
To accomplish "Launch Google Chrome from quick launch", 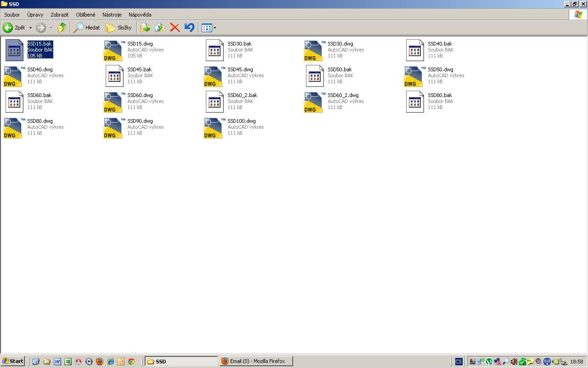I will (x=131, y=362).
